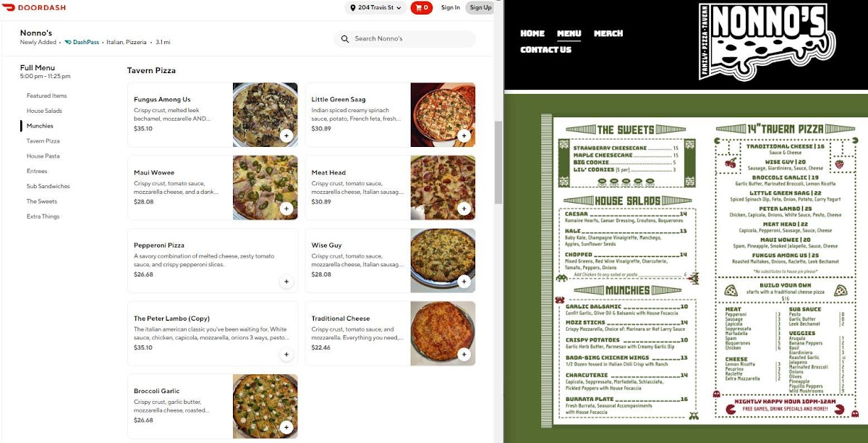Click Sign In
The height and width of the screenshot is (443, 868).
(451, 8)
